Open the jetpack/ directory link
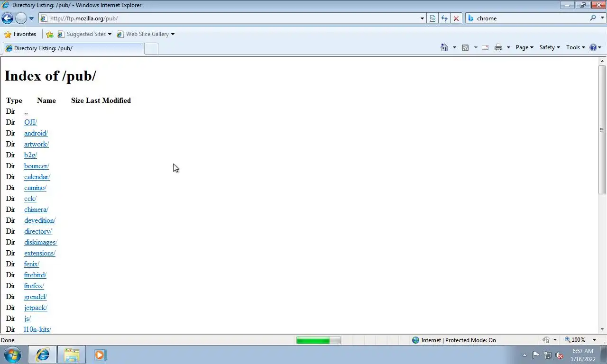607x364 pixels. point(36,308)
